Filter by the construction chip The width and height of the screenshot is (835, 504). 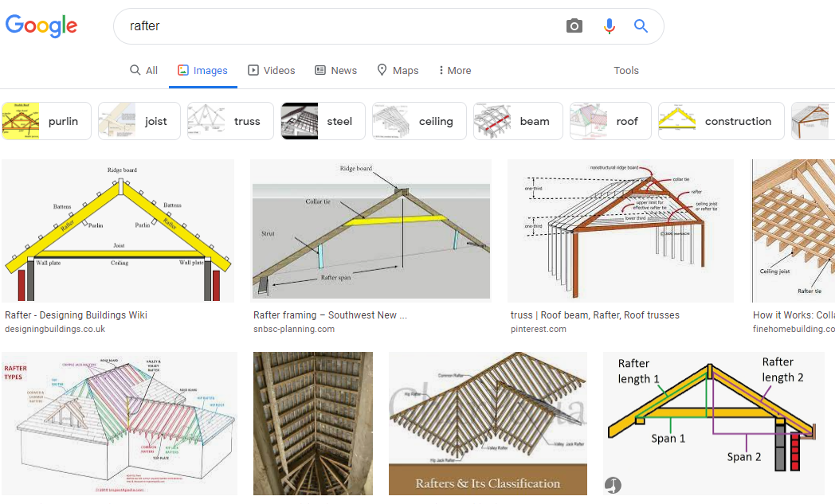click(x=722, y=121)
